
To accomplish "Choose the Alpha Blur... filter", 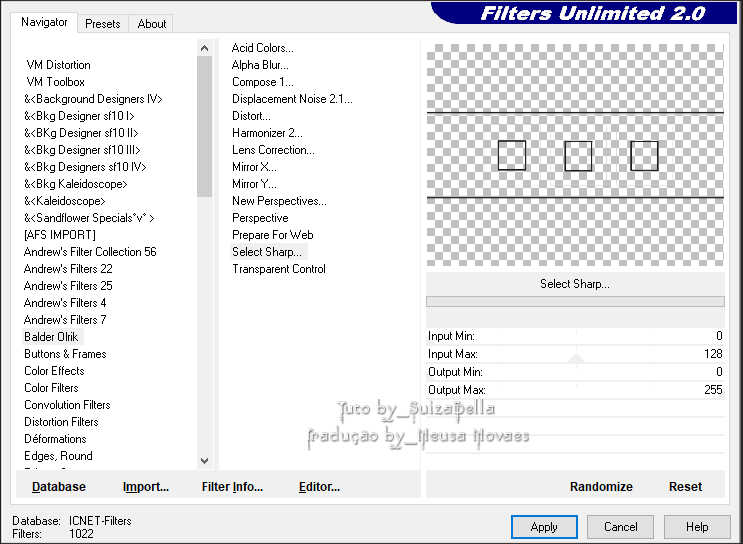I will (260, 65).
